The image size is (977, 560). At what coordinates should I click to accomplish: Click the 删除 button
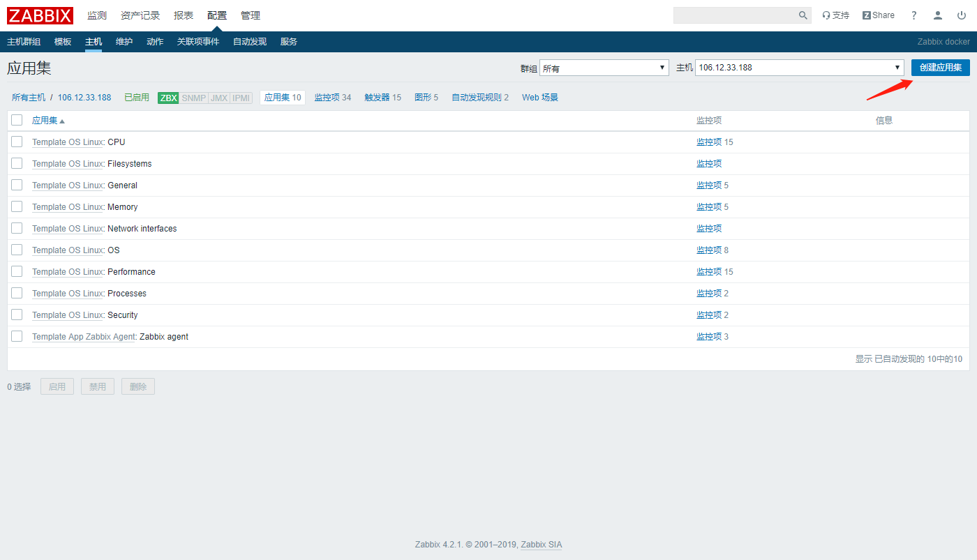pyautogui.click(x=138, y=386)
